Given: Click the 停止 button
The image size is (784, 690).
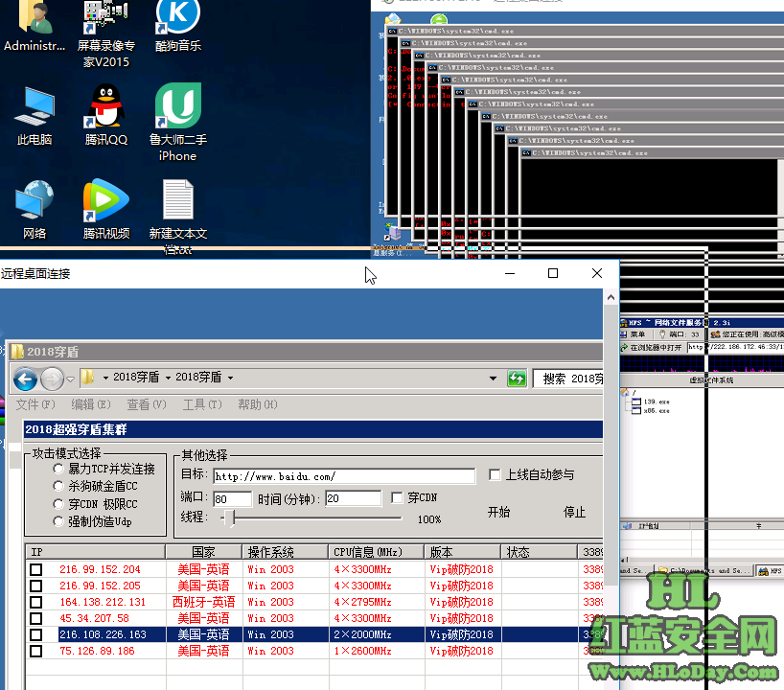Looking at the screenshot, I should 574,512.
